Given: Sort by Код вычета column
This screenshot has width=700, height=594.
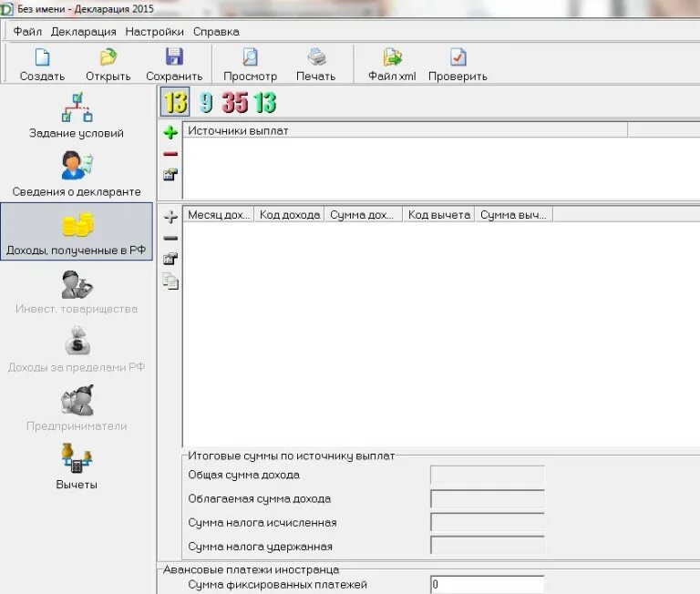Looking at the screenshot, I should 438,215.
